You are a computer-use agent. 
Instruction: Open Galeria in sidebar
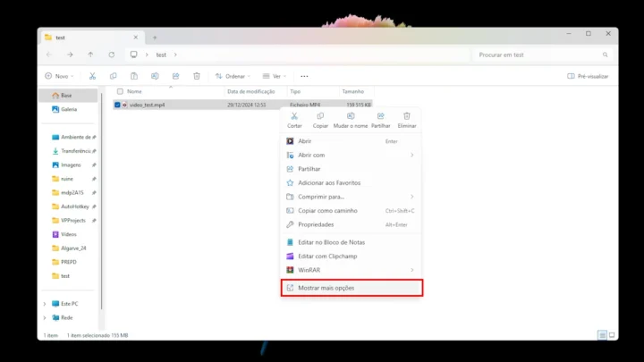(68, 110)
